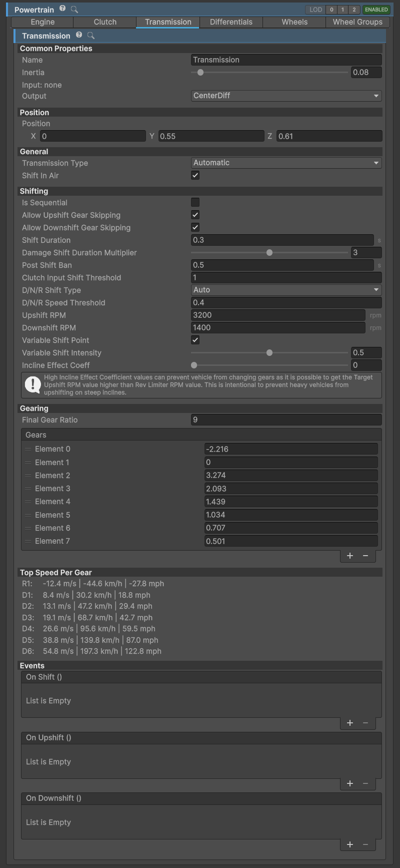This screenshot has height=868, width=400.
Task: Edit the Post Shift Ban field
Action: point(282,265)
